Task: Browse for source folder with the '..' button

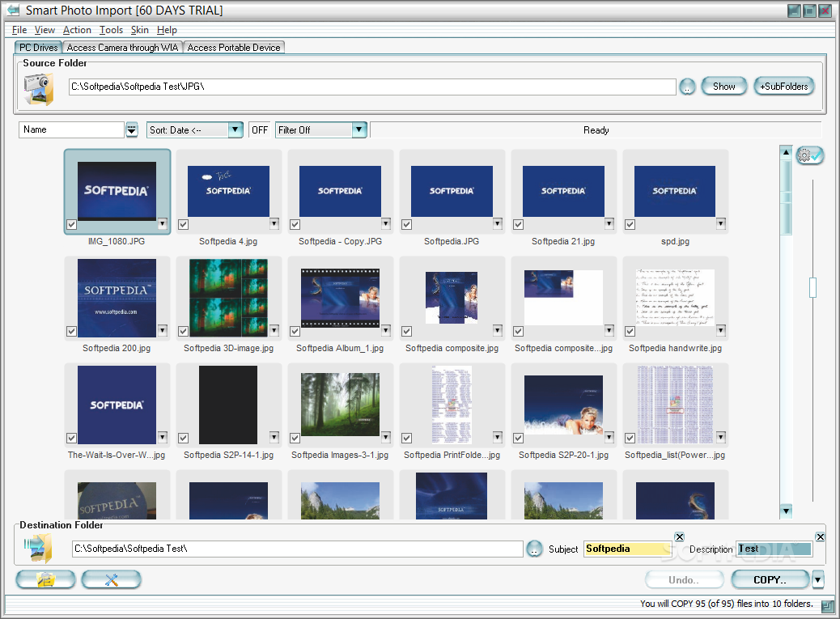Action: (687, 87)
